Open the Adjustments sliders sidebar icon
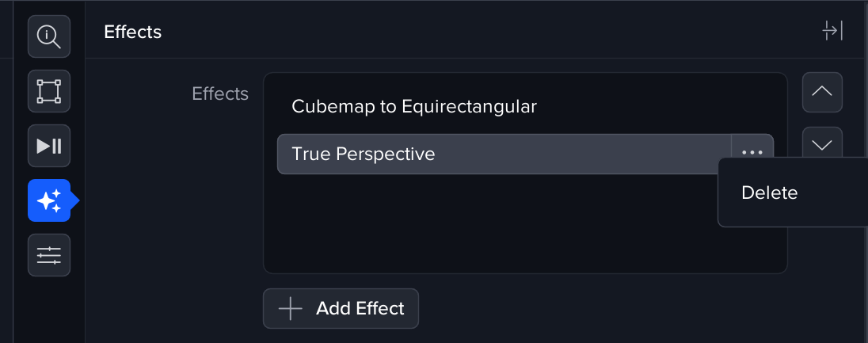Image resolution: width=868 pixels, height=343 pixels. [49, 255]
